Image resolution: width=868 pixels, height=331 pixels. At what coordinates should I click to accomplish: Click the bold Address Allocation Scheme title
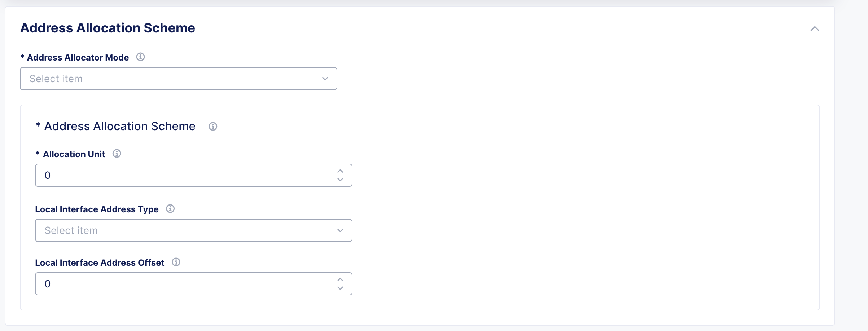point(108,28)
